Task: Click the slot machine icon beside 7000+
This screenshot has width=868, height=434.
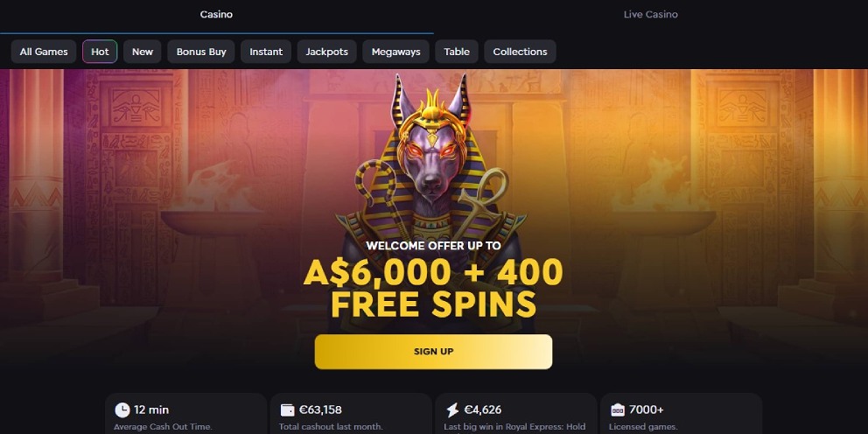Action: point(617,410)
